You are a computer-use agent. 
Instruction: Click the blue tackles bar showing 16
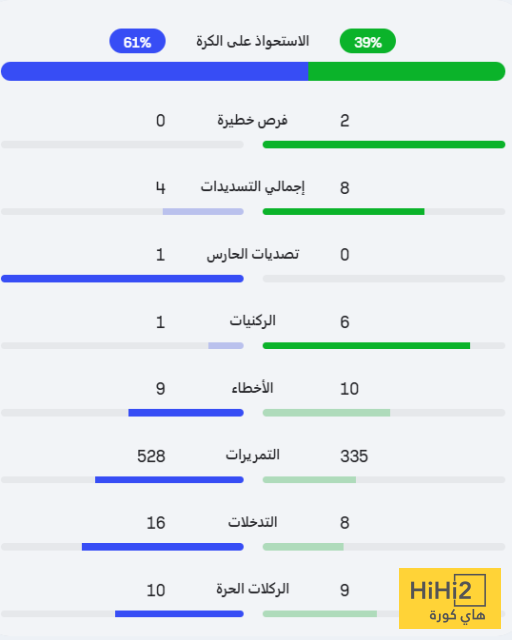click(x=163, y=547)
